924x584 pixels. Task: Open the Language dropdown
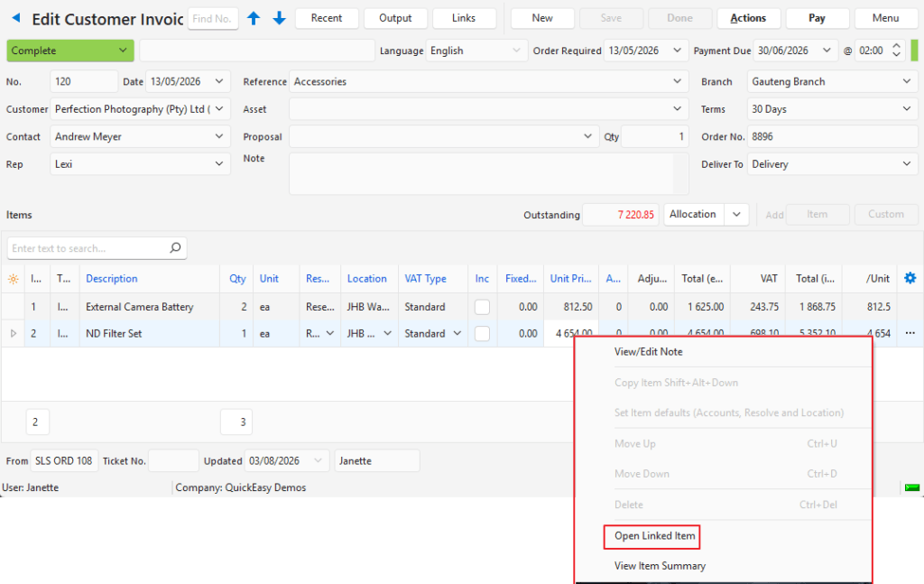pos(516,51)
